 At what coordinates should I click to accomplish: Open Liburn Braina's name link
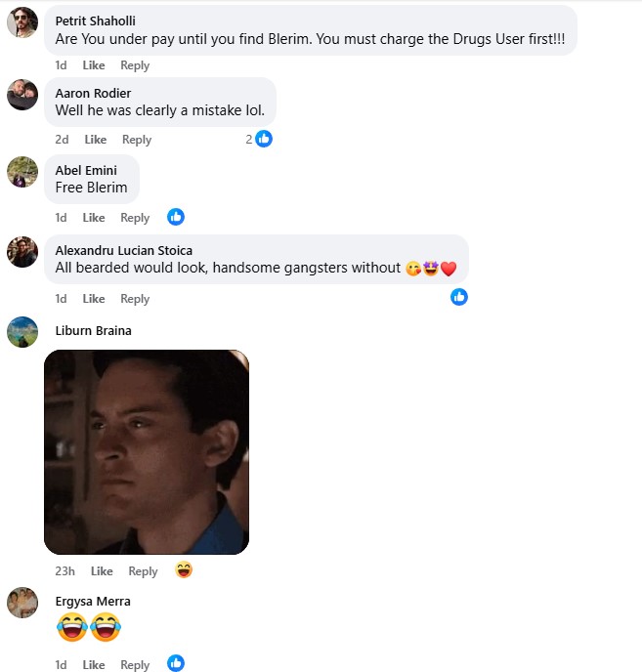coord(93,331)
